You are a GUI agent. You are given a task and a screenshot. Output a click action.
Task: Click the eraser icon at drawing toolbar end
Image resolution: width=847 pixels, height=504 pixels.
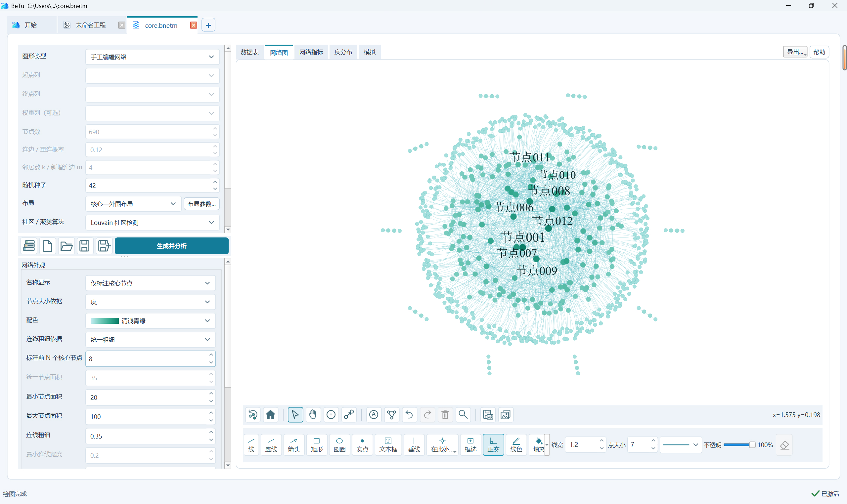click(x=784, y=445)
